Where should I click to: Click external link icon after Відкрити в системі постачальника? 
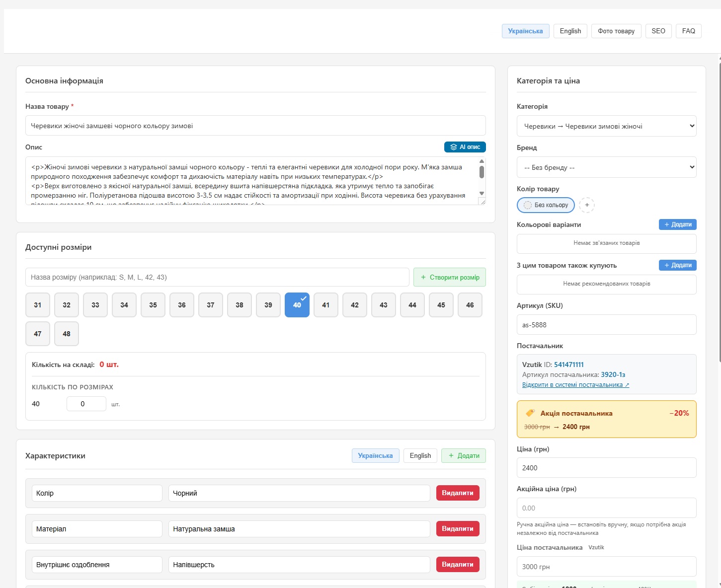627,384
